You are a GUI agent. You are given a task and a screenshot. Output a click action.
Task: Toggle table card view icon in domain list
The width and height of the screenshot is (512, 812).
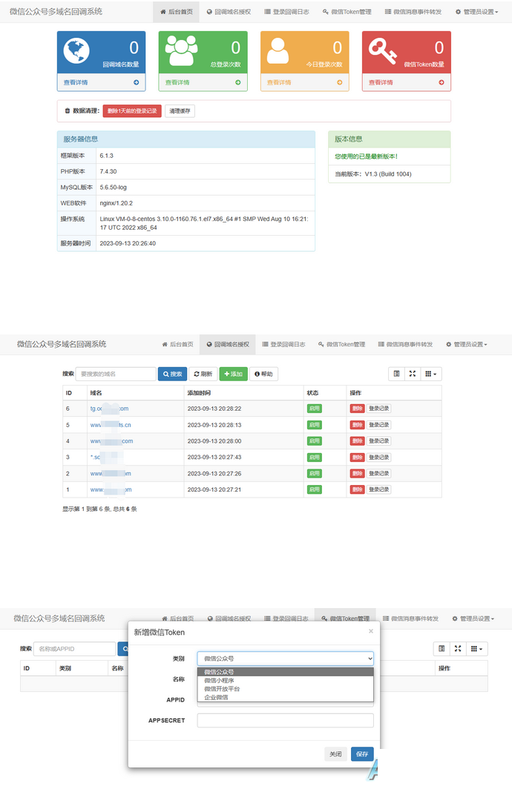(x=396, y=374)
